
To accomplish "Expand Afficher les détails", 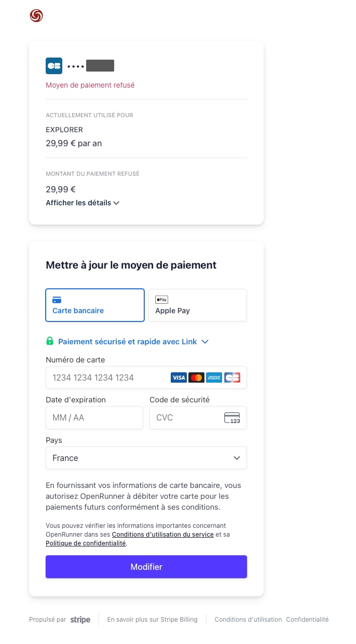I will [x=83, y=203].
